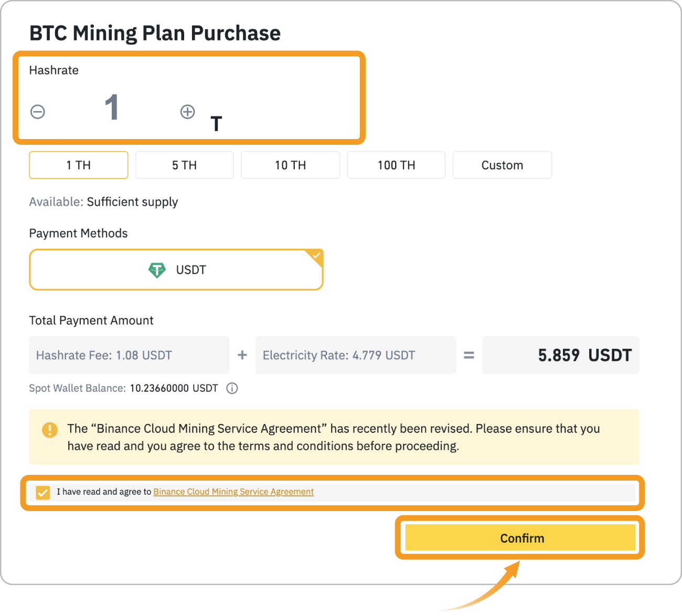This screenshot has height=616, width=682.
Task: Select the 100 TH hashrate preset
Action: [397, 165]
